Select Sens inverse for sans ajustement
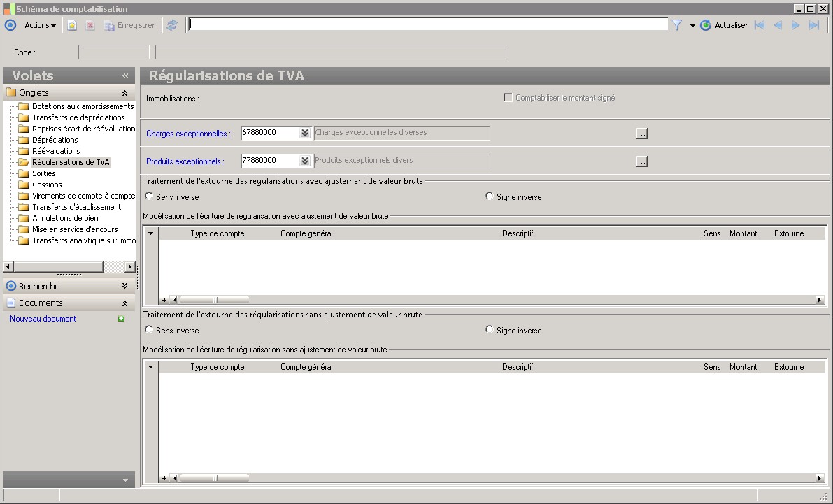 point(149,329)
